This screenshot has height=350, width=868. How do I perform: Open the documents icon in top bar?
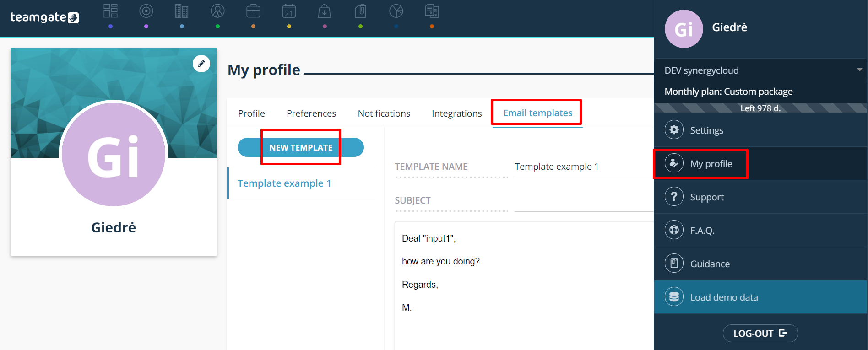click(x=432, y=11)
